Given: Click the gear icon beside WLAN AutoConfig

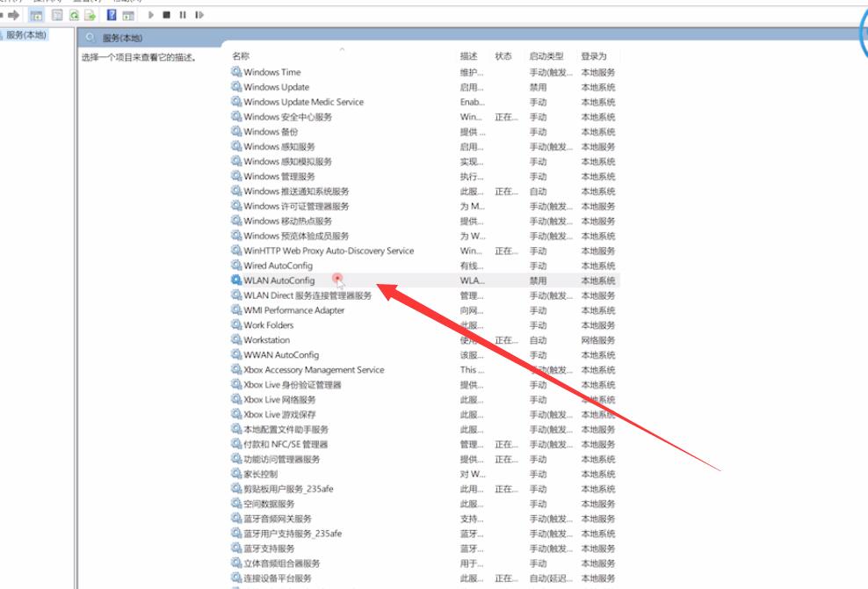Looking at the screenshot, I should pyautogui.click(x=236, y=280).
